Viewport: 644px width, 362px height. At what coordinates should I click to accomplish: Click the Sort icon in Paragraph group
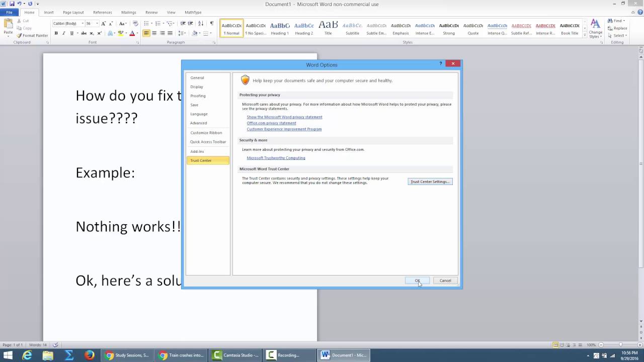tap(201, 24)
